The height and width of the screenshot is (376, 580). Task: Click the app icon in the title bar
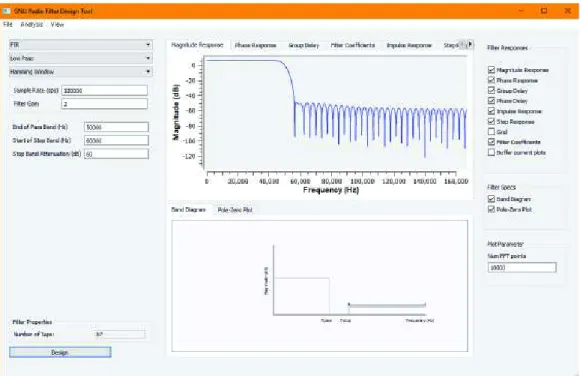click(6, 11)
